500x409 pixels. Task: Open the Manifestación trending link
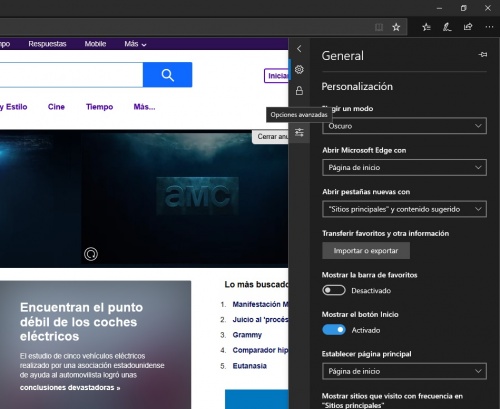point(260,304)
